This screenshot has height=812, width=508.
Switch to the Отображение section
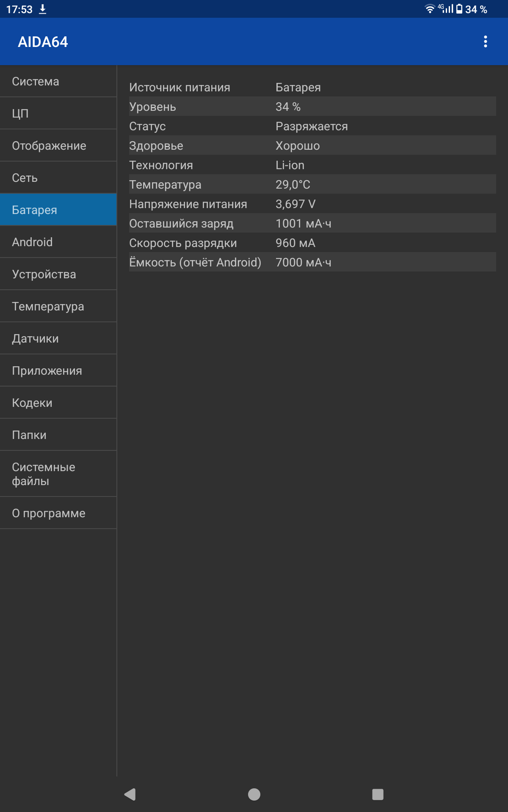(58, 145)
